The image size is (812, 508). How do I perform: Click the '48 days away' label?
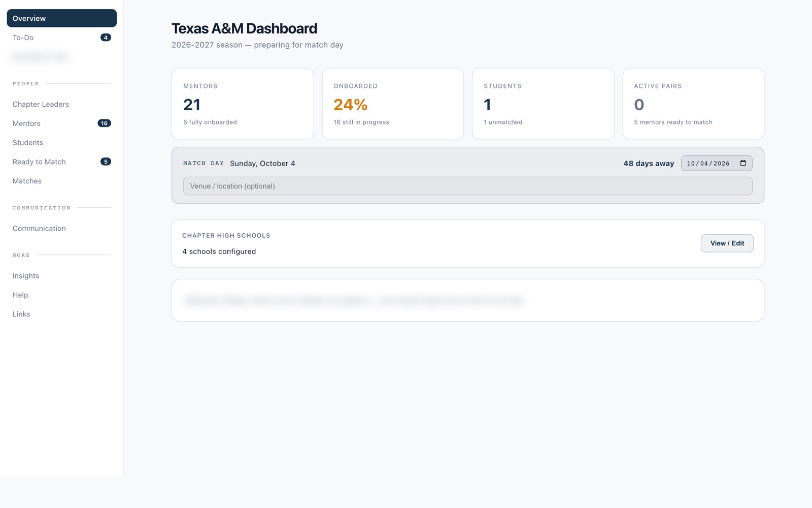pyautogui.click(x=649, y=164)
